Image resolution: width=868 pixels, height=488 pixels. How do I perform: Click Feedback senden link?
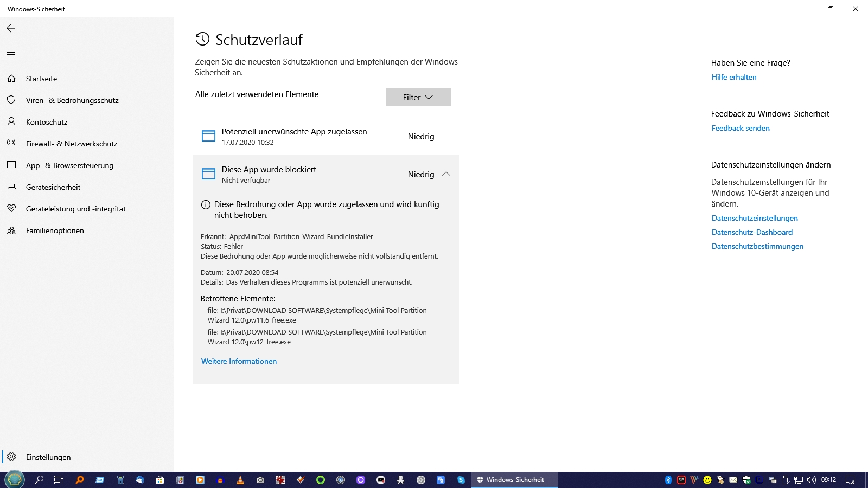point(741,128)
